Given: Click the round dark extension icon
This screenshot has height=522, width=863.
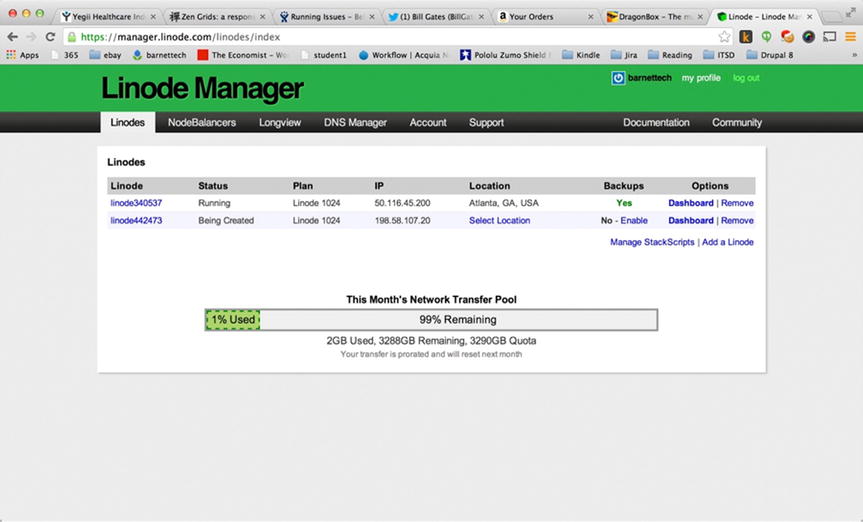Looking at the screenshot, I should pos(809,37).
